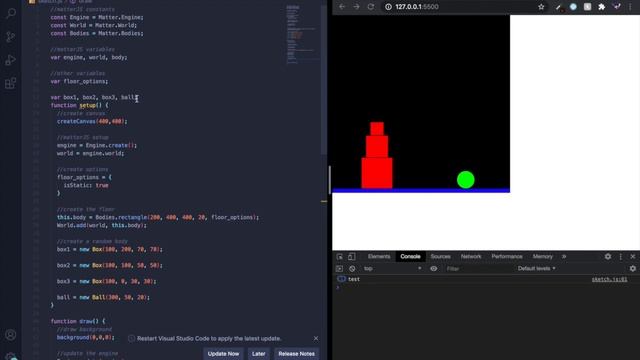This screenshot has height=360, width=640.
Task: Open the sketch.js source link in console
Action: 609,279
